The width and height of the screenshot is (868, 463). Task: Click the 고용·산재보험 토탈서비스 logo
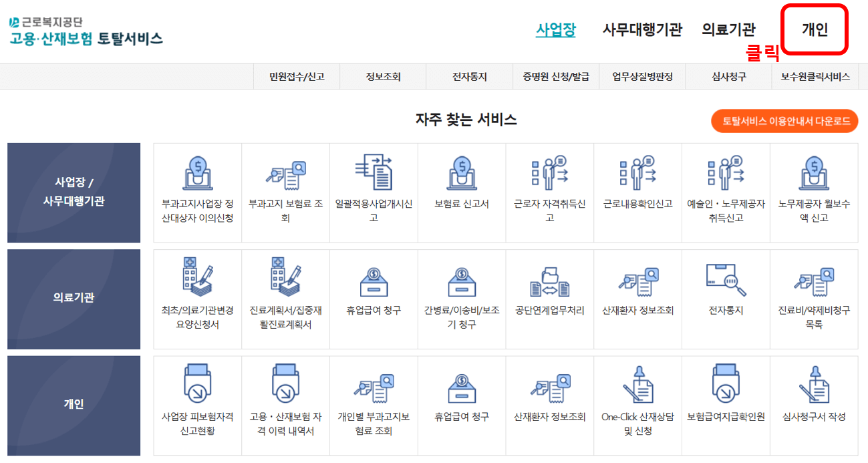pyautogui.click(x=87, y=28)
